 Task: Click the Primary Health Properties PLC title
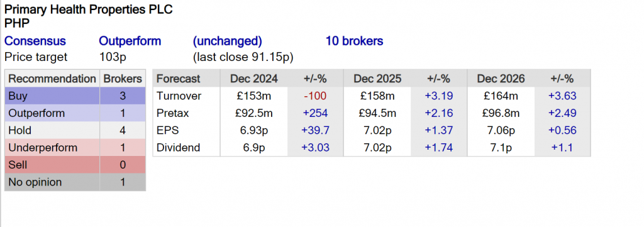coord(88,9)
